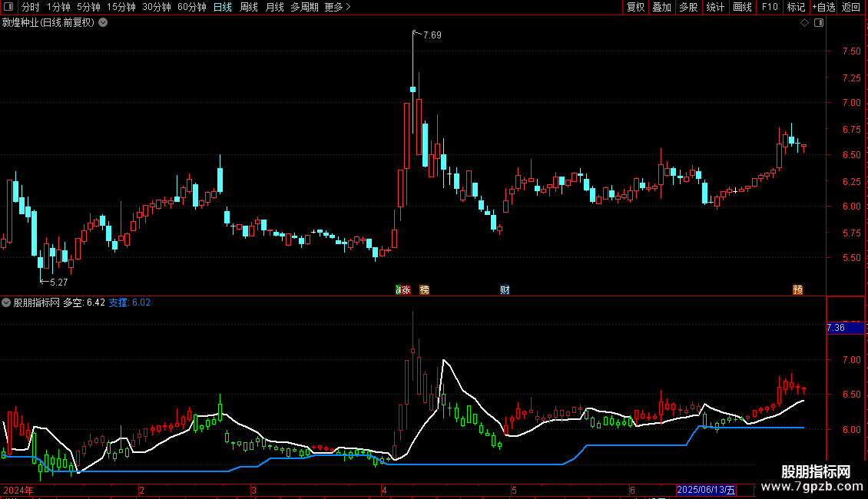
Task: Click the 财 financial report marker
Action: point(505,290)
